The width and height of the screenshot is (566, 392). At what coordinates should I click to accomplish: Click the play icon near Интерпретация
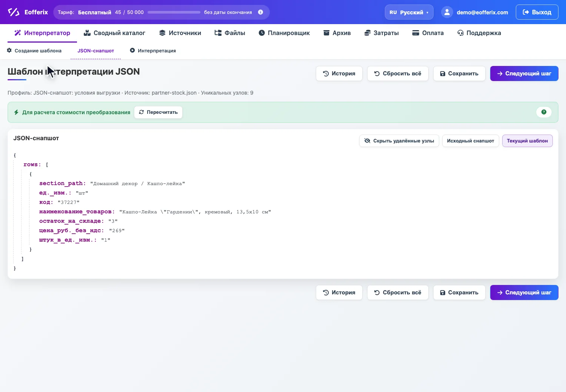point(132,50)
